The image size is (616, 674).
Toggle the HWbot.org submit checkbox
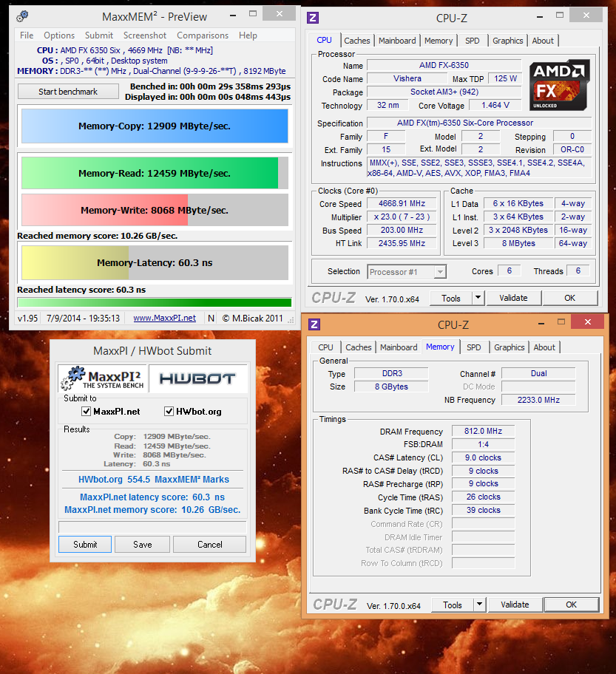(x=169, y=412)
